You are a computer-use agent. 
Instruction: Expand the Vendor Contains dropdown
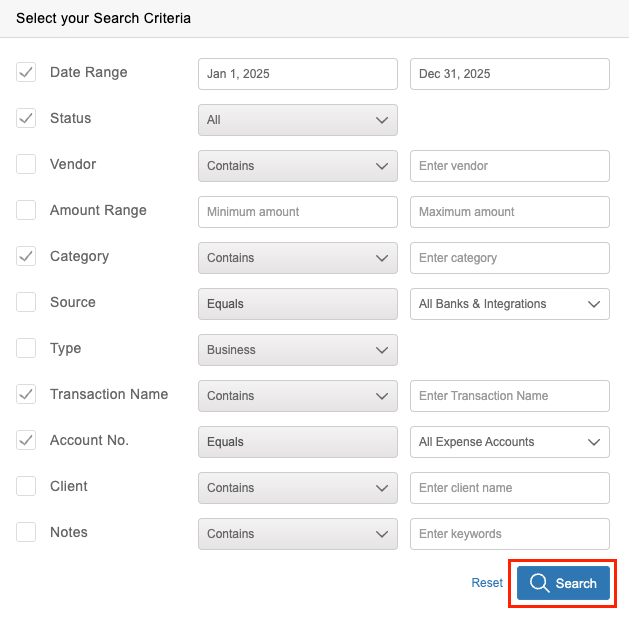(x=297, y=166)
